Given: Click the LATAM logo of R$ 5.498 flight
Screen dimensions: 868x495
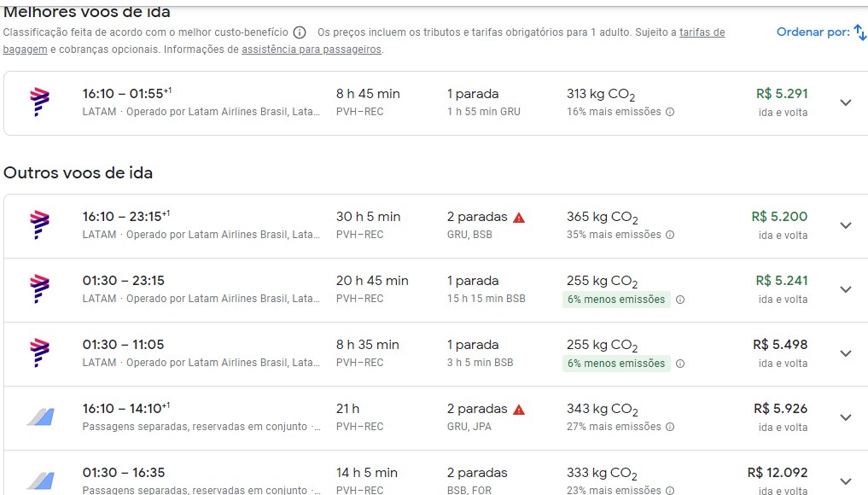Looking at the screenshot, I should point(39,353).
